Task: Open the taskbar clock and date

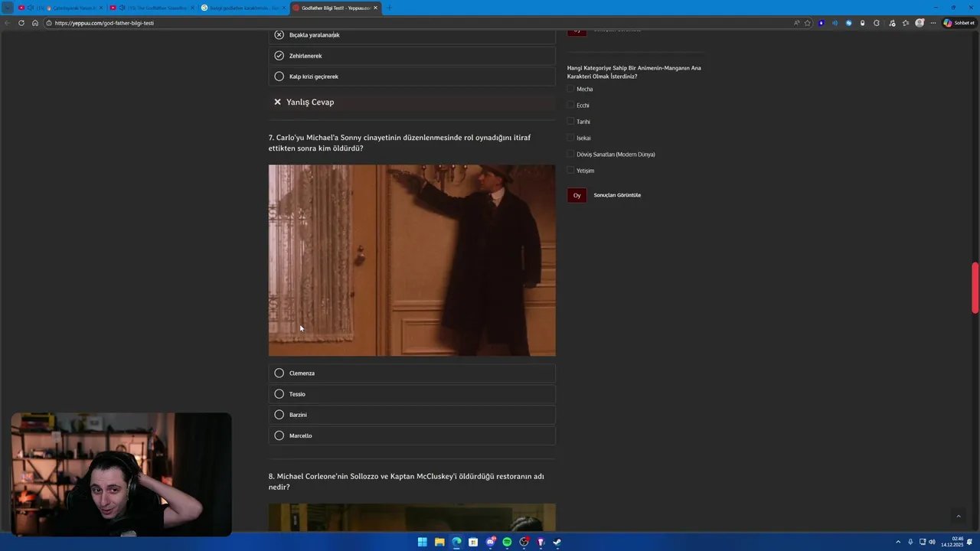Action: point(952,542)
